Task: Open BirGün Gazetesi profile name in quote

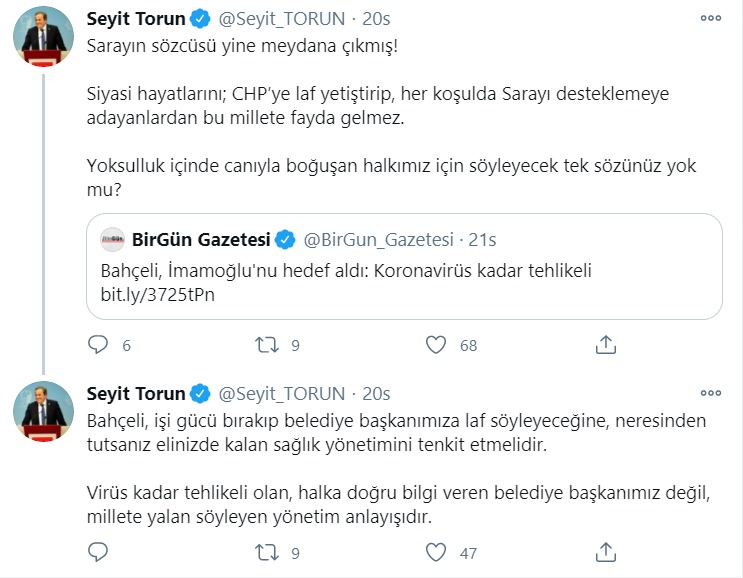Action: (202, 240)
